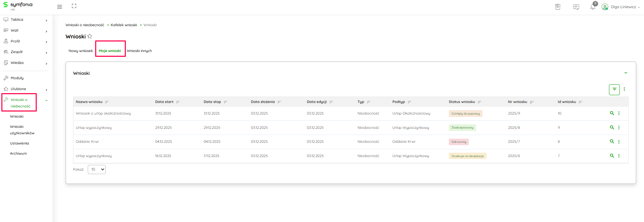Switch to Wnioski innych tab
Image resolution: width=644 pixels, height=222 pixels.
point(139,51)
